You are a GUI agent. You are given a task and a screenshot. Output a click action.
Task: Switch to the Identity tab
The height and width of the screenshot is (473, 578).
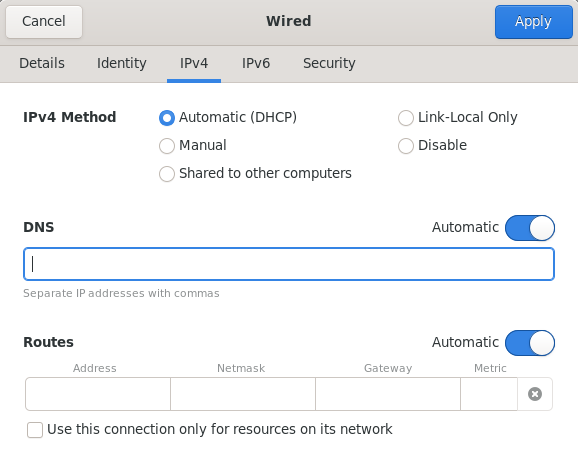tap(122, 63)
